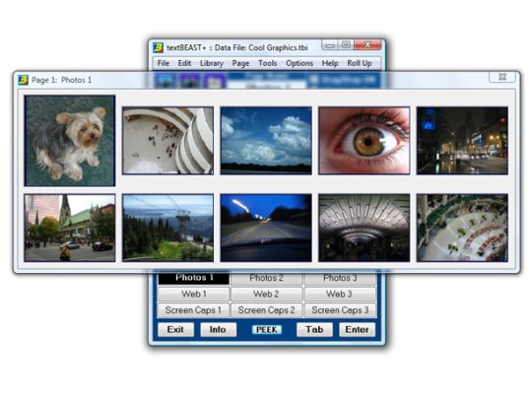Open the Tools menu
The width and height of the screenshot is (532, 399).
(x=267, y=63)
